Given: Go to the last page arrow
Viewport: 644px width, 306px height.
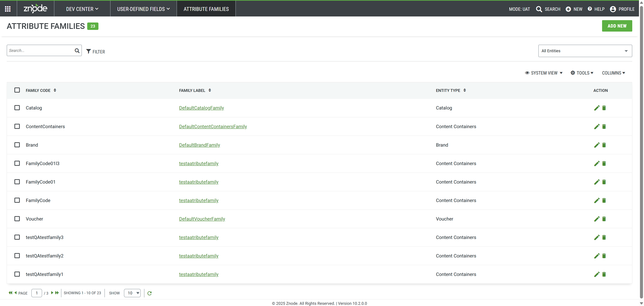Looking at the screenshot, I should coord(57,293).
